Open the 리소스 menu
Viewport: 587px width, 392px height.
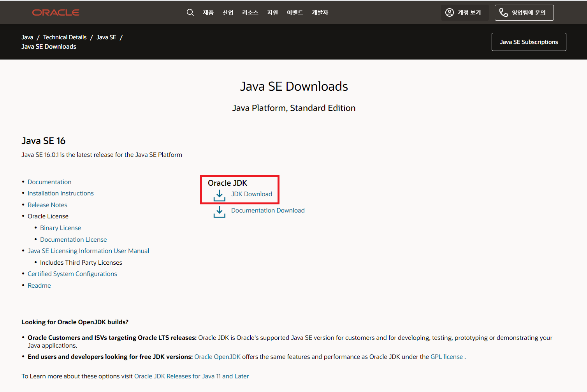pyautogui.click(x=250, y=12)
